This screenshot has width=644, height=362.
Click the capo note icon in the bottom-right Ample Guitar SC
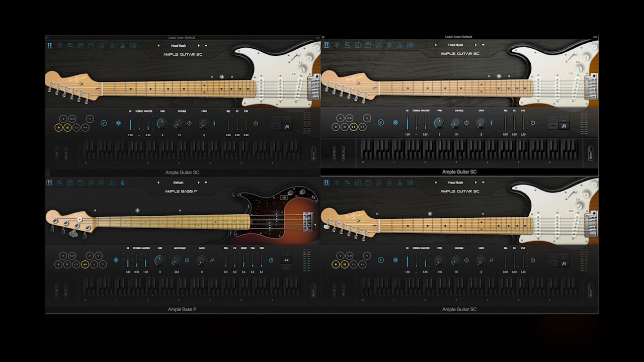(491, 260)
